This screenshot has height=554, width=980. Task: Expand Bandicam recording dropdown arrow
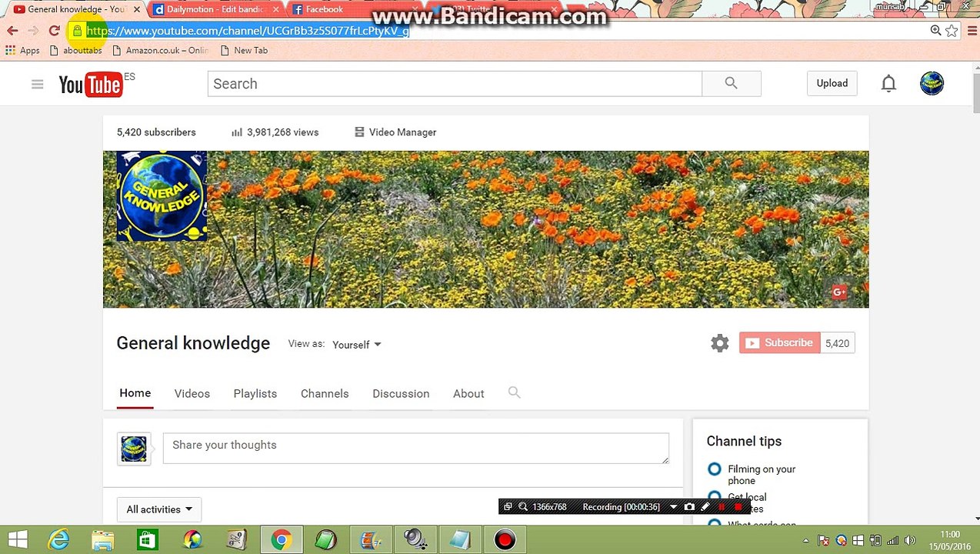point(673,506)
